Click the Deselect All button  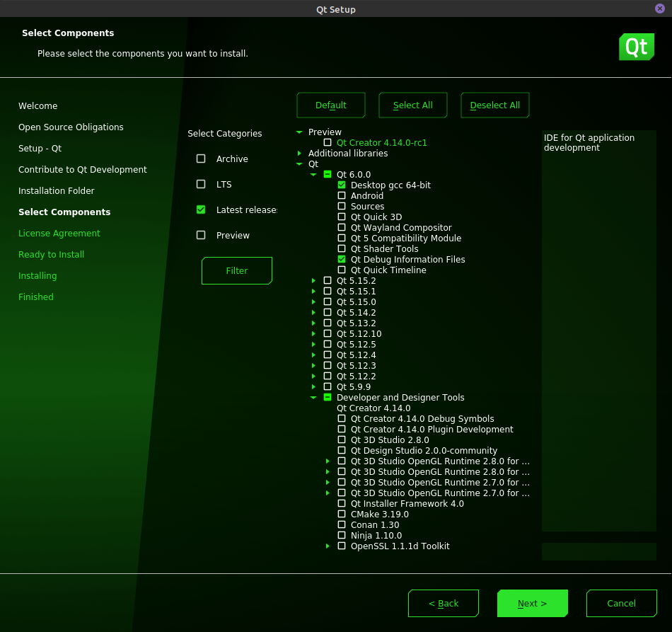(494, 105)
